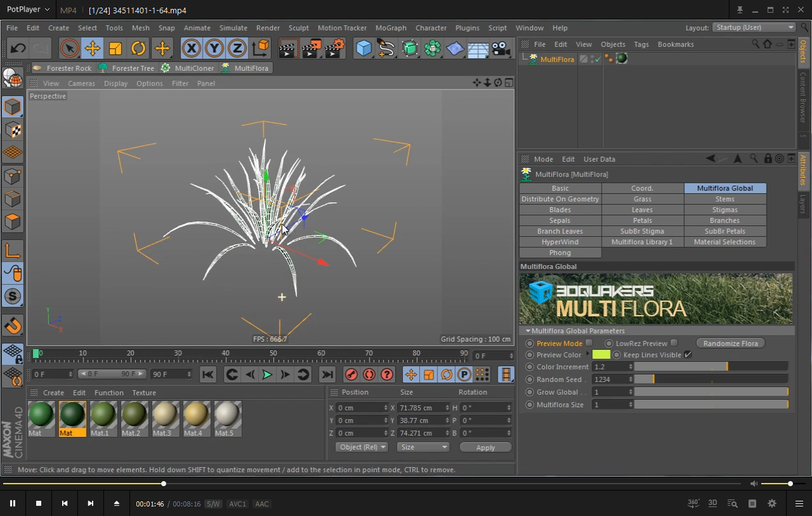Screen dimensions: 812x516
Task: Select the Texture mode checkered cube icon
Action: point(13,131)
